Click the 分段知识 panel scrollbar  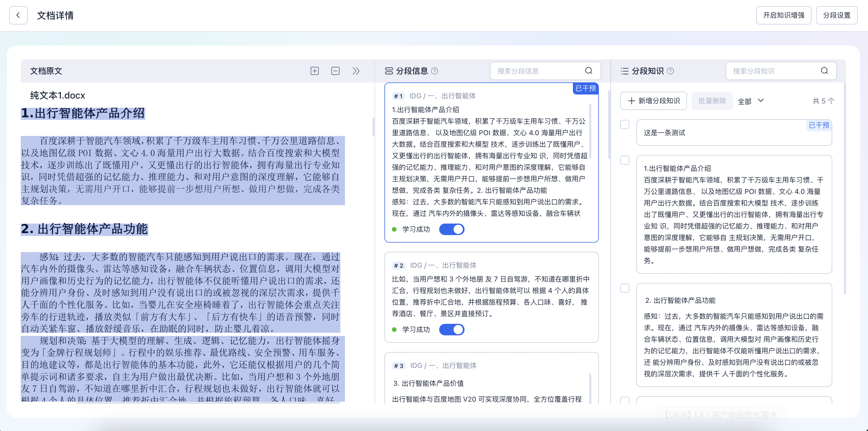844,189
